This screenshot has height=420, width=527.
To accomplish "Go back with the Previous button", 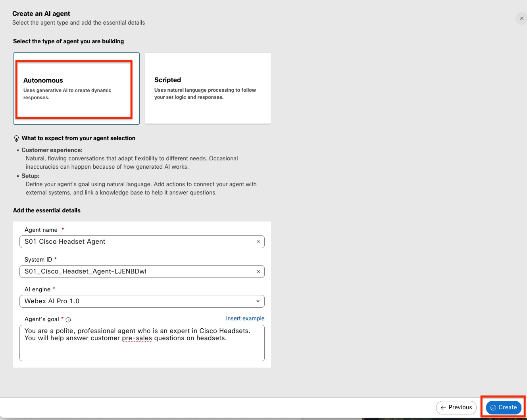I will coord(456,407).
